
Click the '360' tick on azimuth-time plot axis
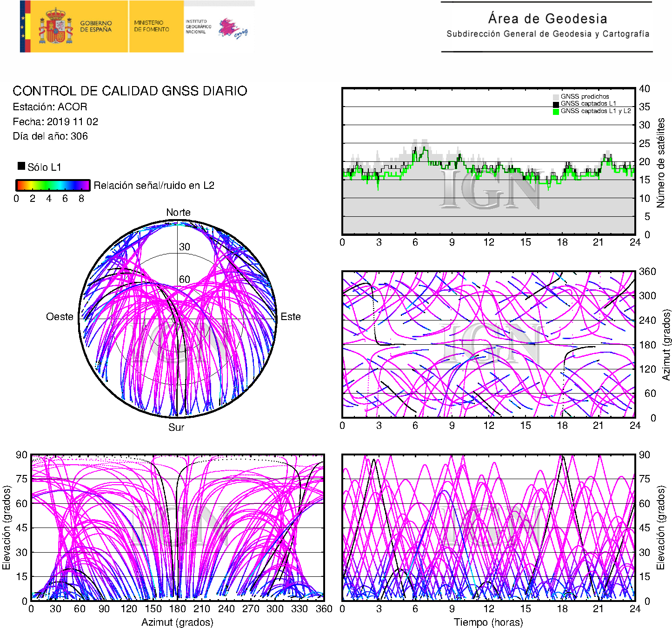click(647, 271)
